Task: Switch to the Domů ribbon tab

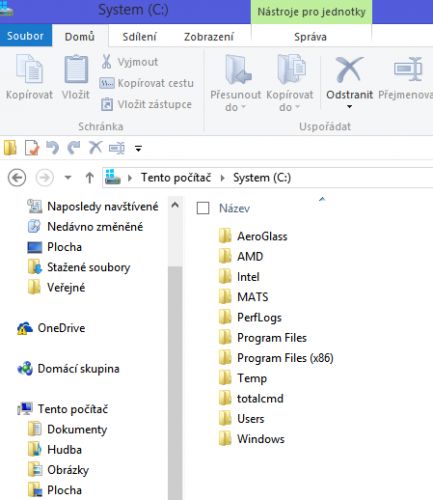Action: click(80, 36)
